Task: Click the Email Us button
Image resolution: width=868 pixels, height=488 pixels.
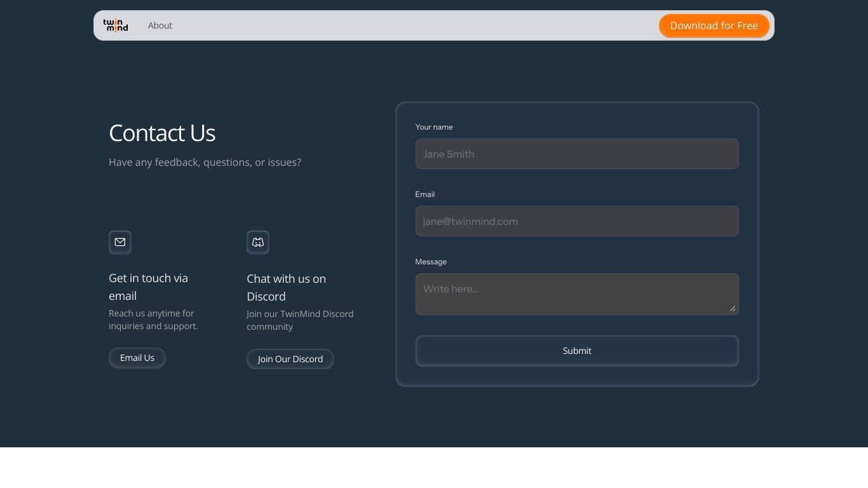Action: point(137,358)
